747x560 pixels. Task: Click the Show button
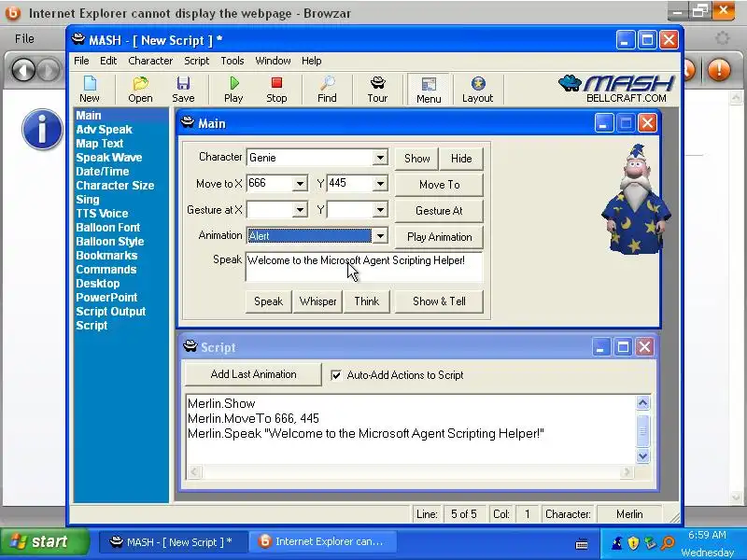click(x=416, y=158)
